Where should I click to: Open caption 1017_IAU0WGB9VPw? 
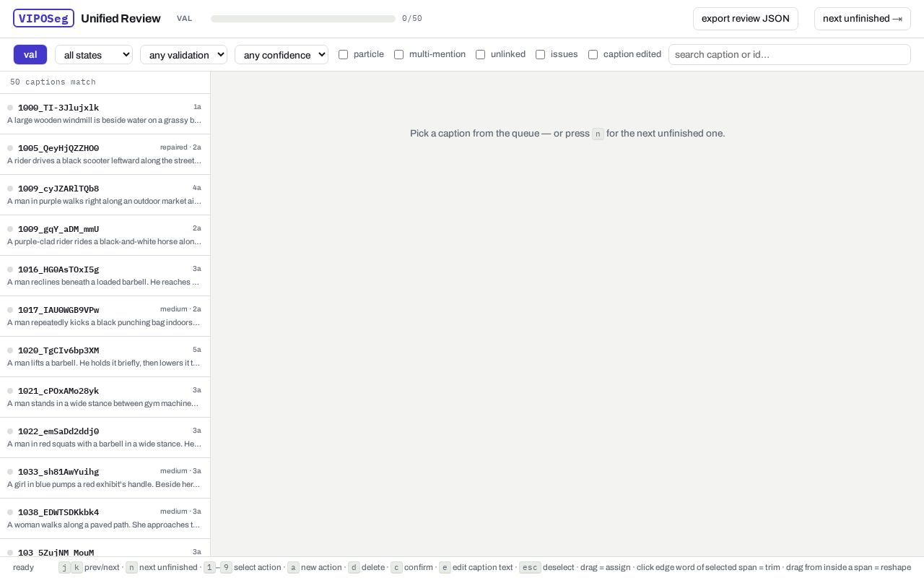tap(105, 316)
